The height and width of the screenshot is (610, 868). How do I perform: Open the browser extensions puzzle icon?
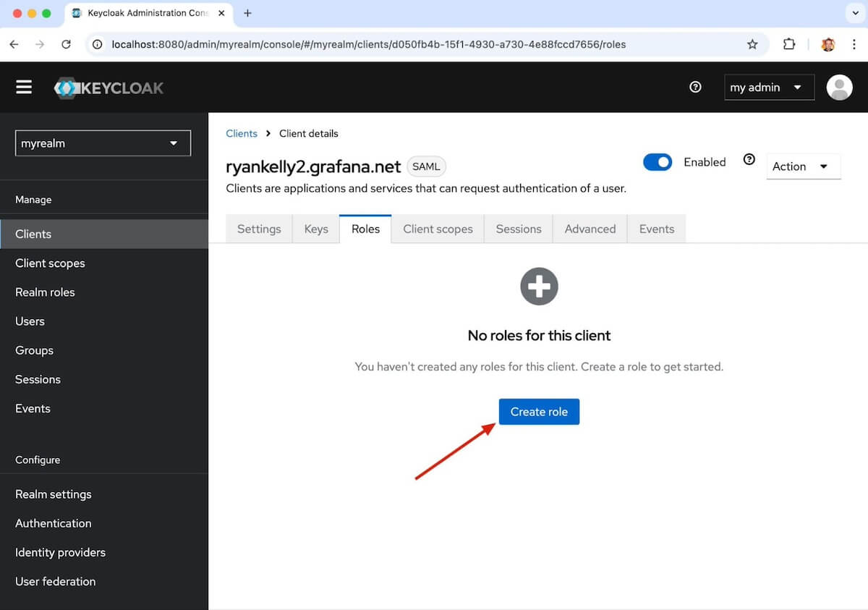click(789, 44)
